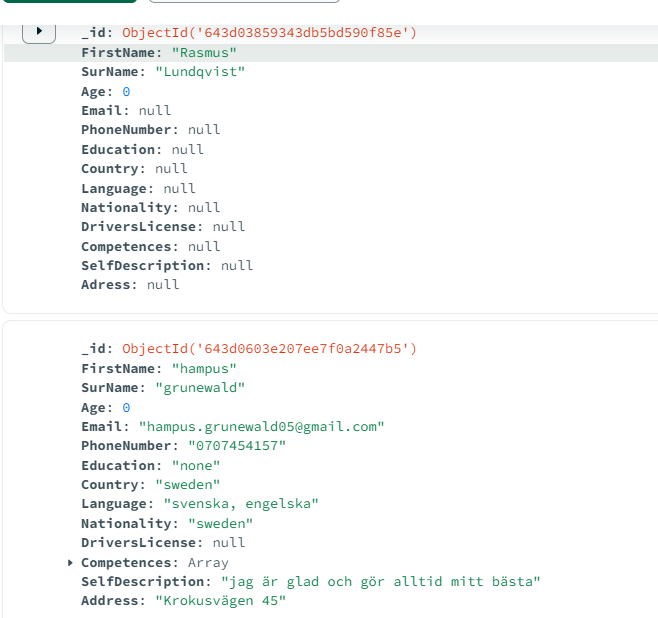Select the SurName value "grunewald"
This screenshot has width=658, height=618.
[x=200, y=388]
